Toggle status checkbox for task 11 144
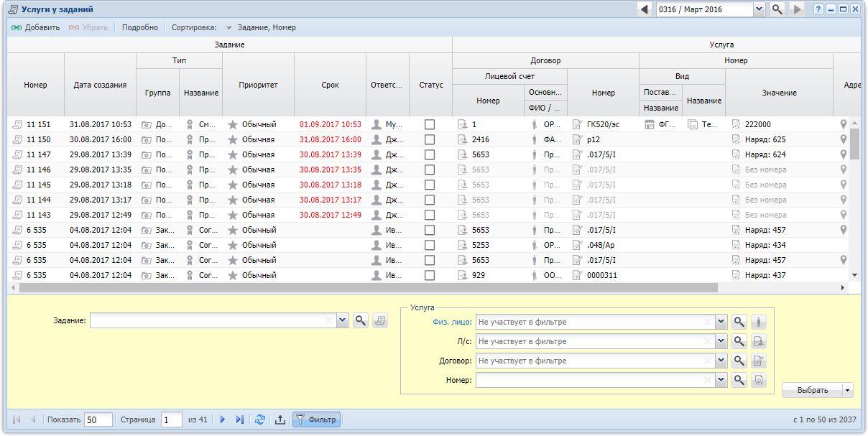This screenshot has width=868, height=436. click(430, 200)
